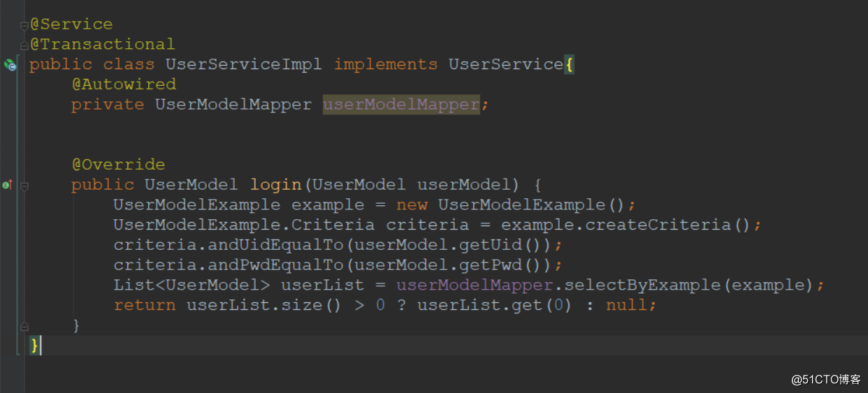Click the return keyword

(x=145, y=306)
